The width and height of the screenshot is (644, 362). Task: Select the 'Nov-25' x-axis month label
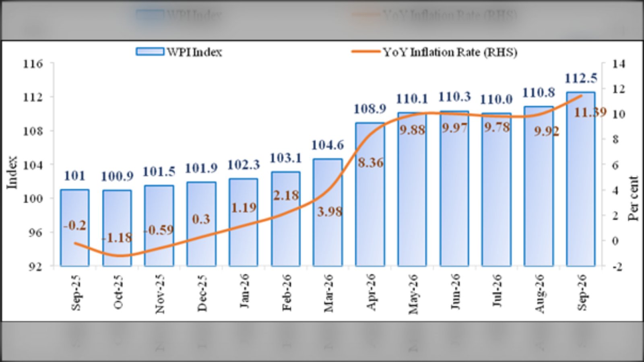click(x=160, y=294)
